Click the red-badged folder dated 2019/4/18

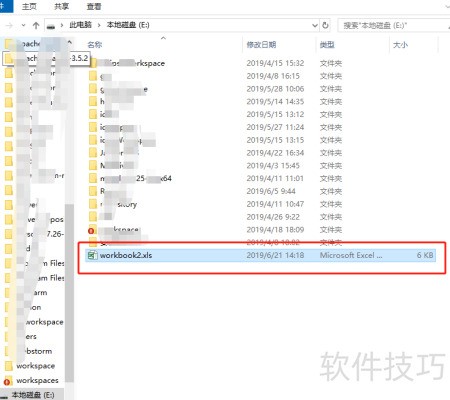(x=92, y=230)
